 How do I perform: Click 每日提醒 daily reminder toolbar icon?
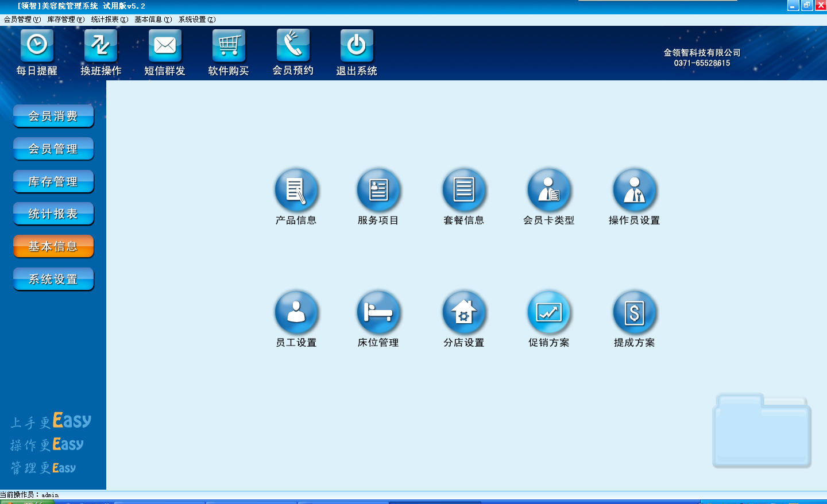coord(37,46)
